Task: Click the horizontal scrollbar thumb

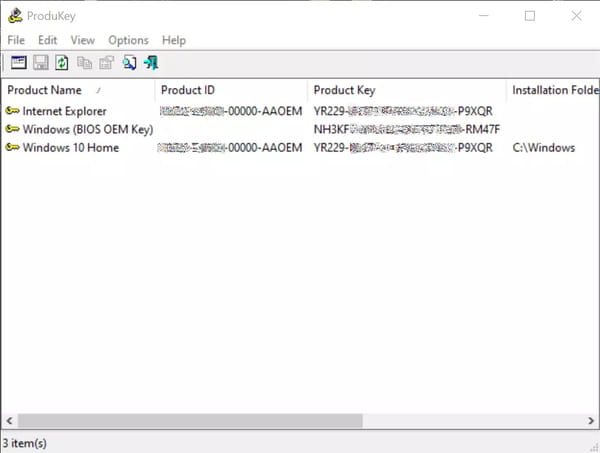Action: click(x=190, y=421)
